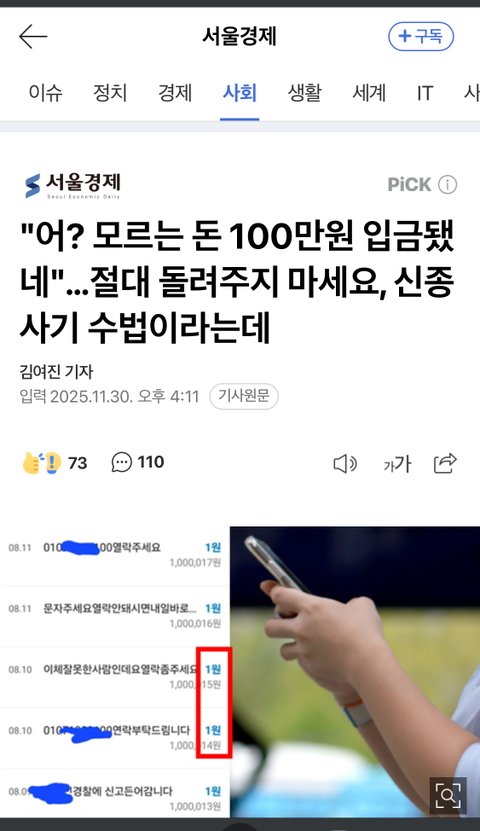Tap the back arrow icon

pyautogui.click(x=33, y=37)
